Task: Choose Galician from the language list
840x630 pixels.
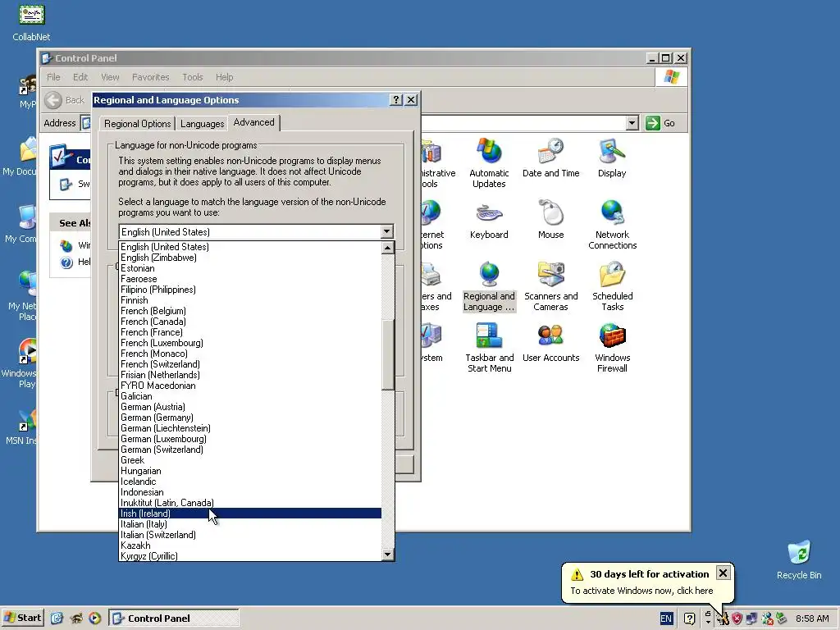Action: click(x=250, y=396)
